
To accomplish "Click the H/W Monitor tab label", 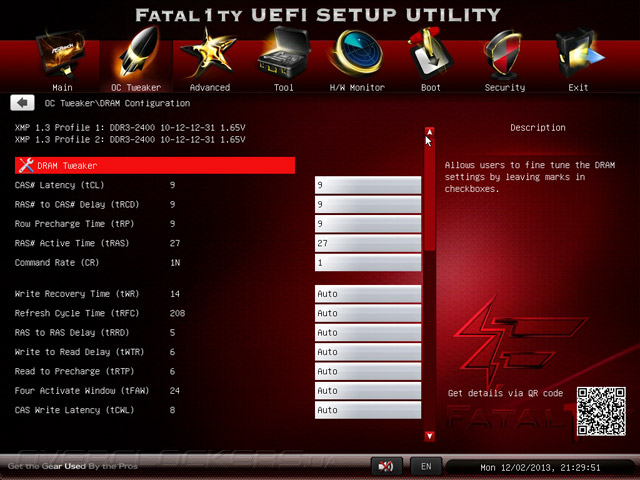I will click(x=357, y=87).
